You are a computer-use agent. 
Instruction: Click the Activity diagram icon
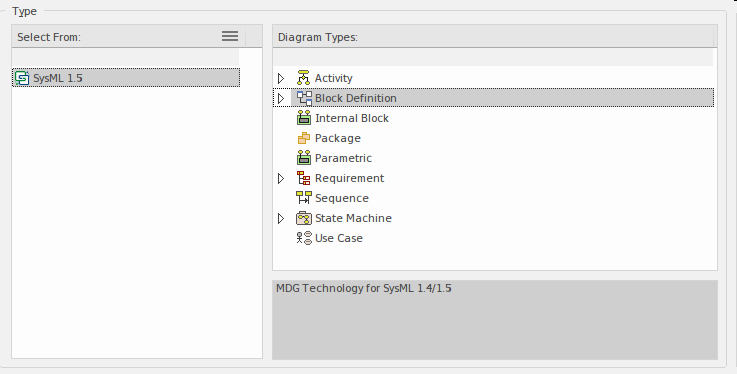pyautogui.click(x=304, y=78)
